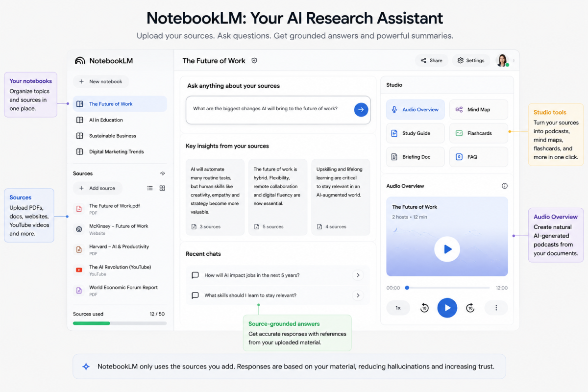Expand the 'How will AI impact jobs' chat chevron

click(358, 275)
